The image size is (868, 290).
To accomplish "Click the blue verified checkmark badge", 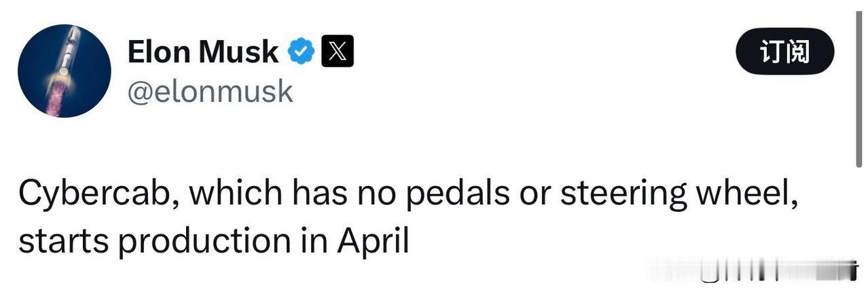I will click(302, 52).
